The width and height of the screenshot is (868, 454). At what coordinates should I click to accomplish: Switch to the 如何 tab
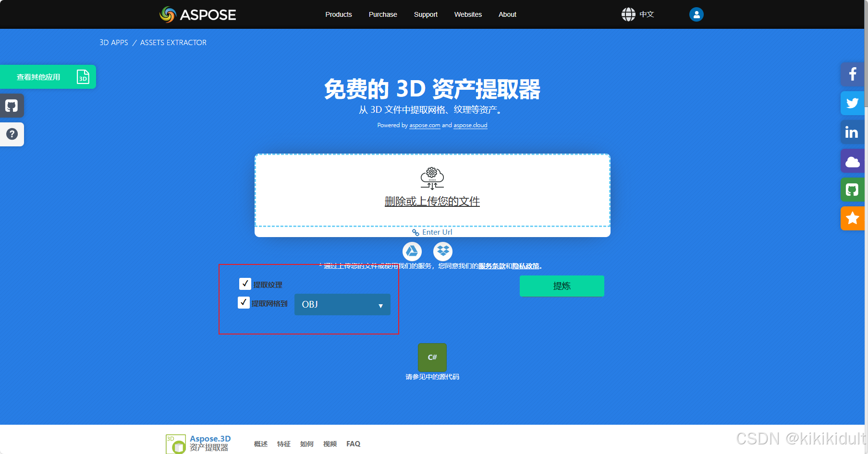[x=307, y=444]
